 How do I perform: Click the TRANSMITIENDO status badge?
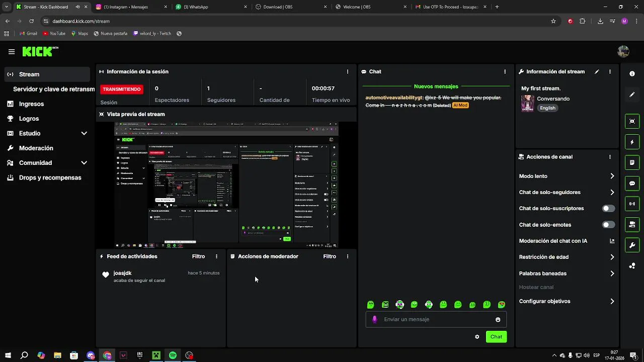click(122, 89)
